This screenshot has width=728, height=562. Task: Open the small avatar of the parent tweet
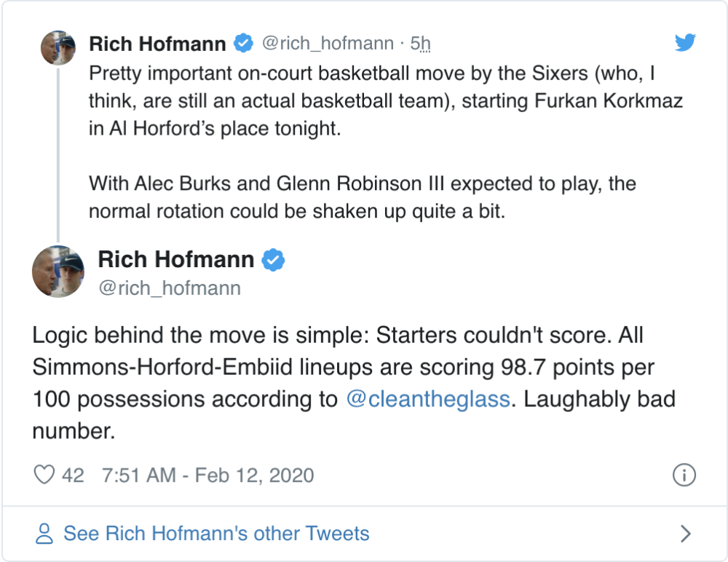click(58, 47)
